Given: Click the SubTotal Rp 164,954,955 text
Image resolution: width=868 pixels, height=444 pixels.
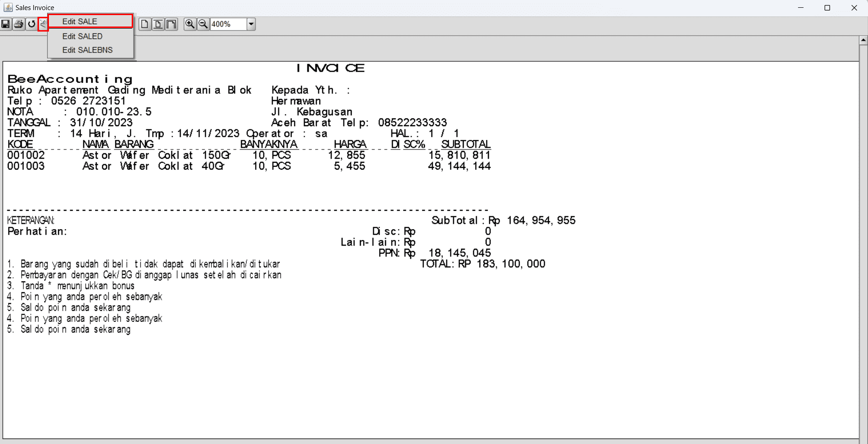Looking at the screenshot, I should (503, 220).
